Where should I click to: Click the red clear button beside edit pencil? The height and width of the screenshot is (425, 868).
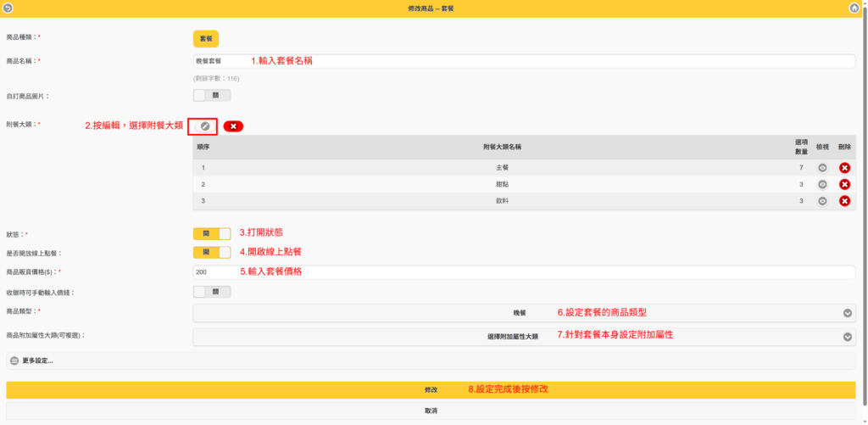[233, 126]
